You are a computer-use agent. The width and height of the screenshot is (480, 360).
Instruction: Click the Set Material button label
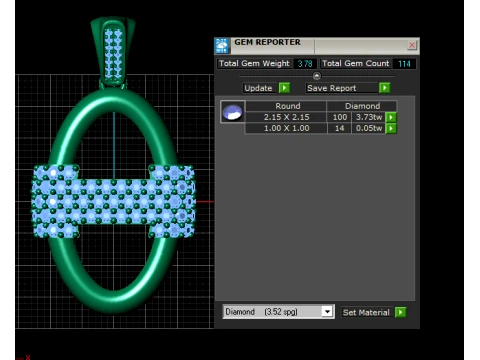(366, 312)
